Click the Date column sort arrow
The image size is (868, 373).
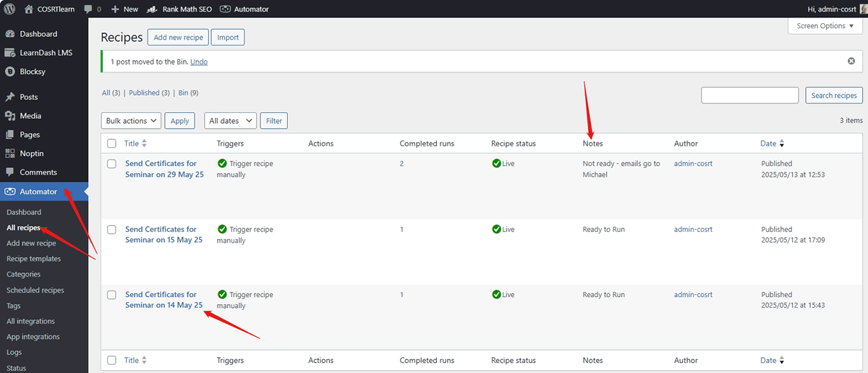click(782, 144)
